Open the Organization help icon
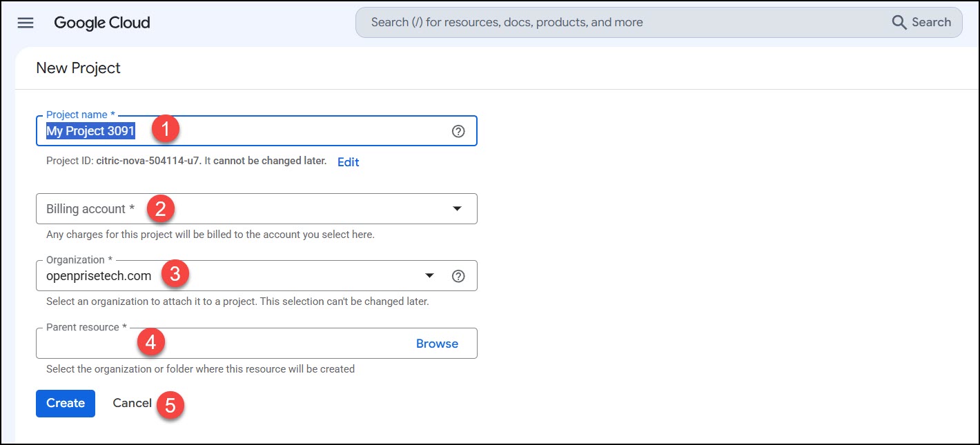This screenshot has height=445, width=980. tap(458, 276)
